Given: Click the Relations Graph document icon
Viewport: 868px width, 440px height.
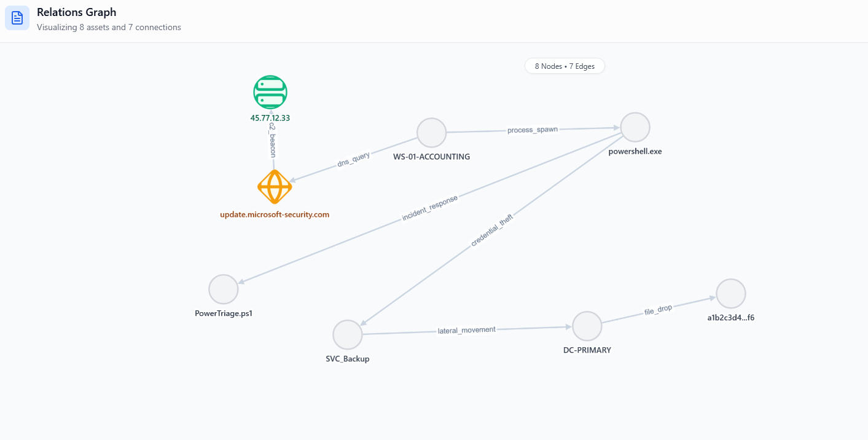Looking at the screenshot, I should click(17, 18).
